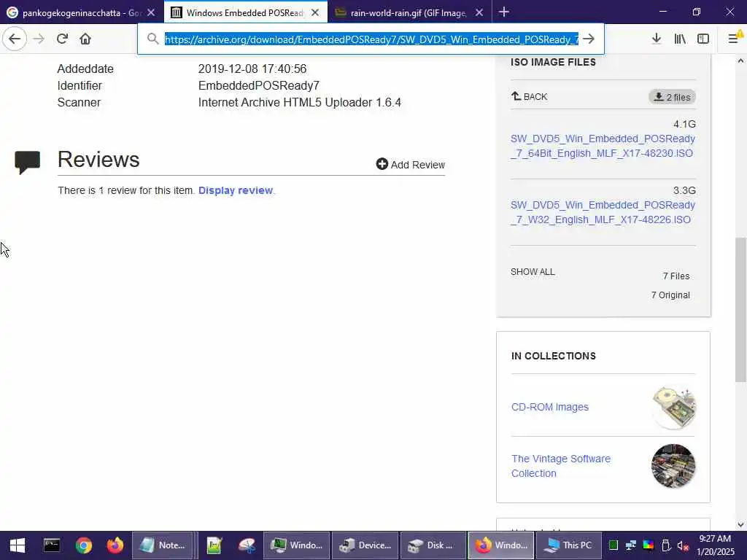747x560 pixels.
Task: Click SHOW ALL files
Action: (x=533, y=272)
